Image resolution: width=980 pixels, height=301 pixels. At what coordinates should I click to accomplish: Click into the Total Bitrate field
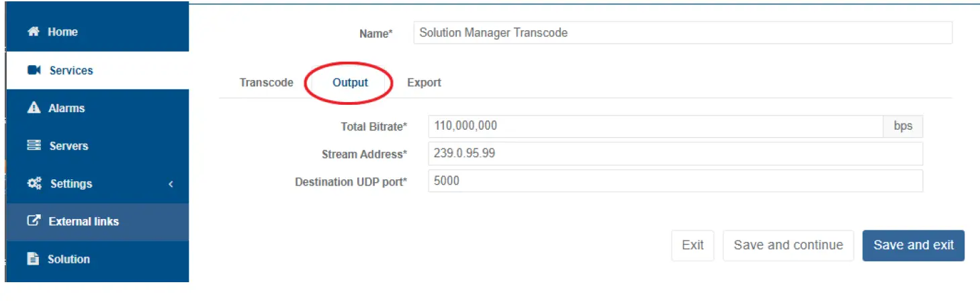point(655,126)
